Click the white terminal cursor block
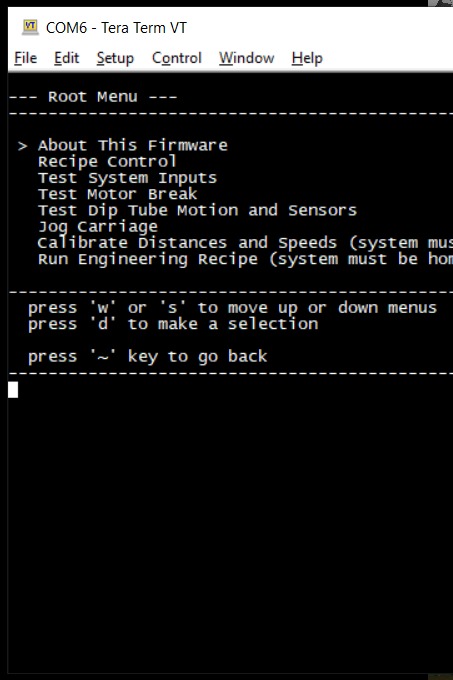453x680 pixels. (13, 389)
